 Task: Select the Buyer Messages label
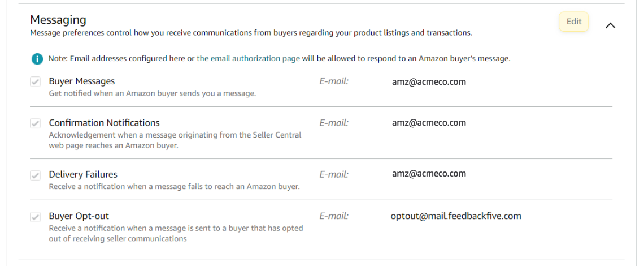coord(81,81)
